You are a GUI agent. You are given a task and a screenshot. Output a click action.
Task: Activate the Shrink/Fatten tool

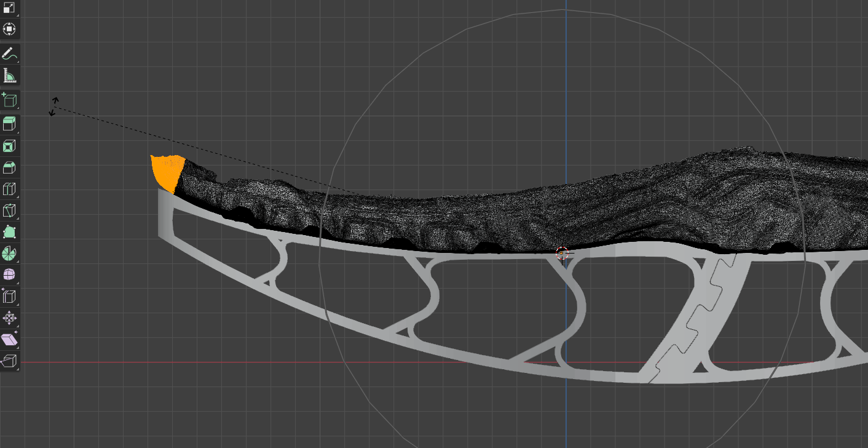click(x=9, y=318)
